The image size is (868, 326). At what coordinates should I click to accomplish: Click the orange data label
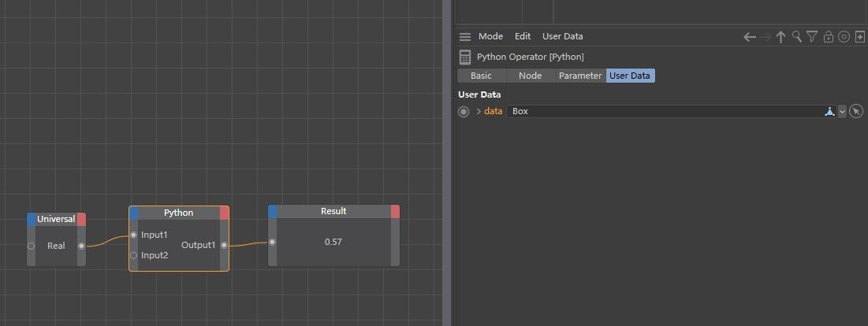[494, 112]
